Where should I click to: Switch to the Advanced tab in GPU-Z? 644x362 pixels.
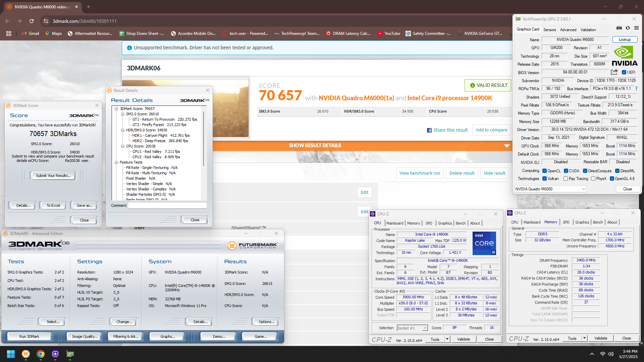[x=568, y=30]
